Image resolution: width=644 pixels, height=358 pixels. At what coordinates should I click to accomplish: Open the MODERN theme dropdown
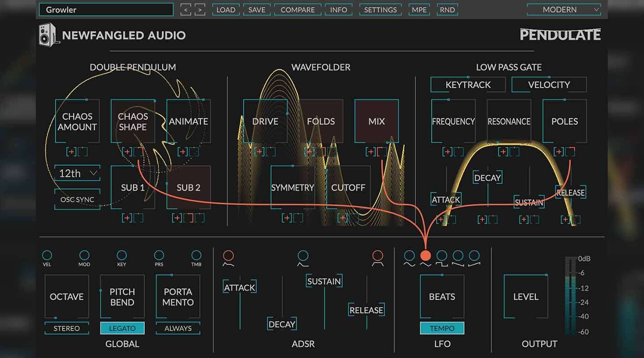[564, 9]
